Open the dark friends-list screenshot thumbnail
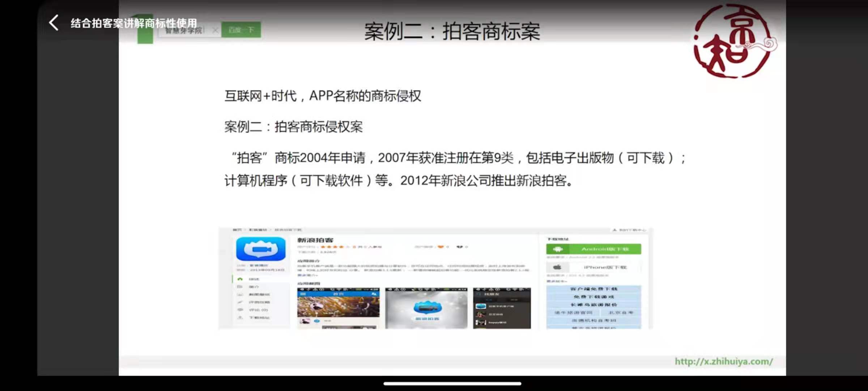Screen dimensions: 868x391 [x=502, y=308]
